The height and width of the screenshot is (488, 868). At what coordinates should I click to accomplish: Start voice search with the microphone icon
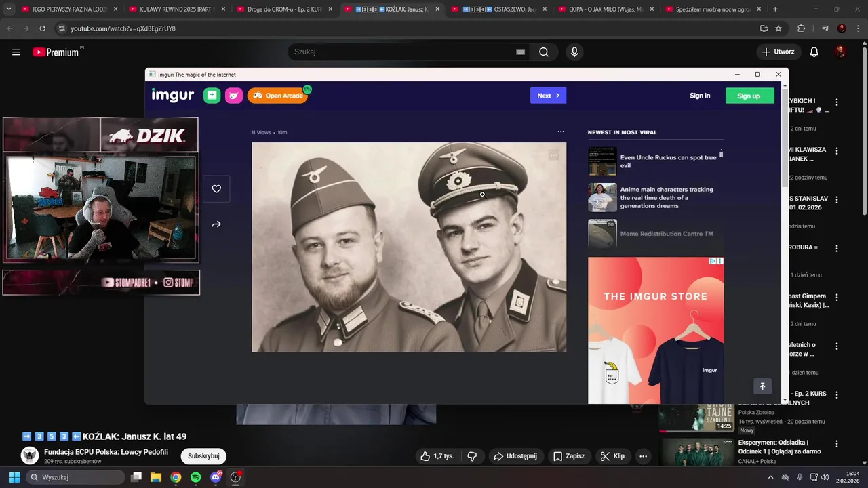point(574,52)
